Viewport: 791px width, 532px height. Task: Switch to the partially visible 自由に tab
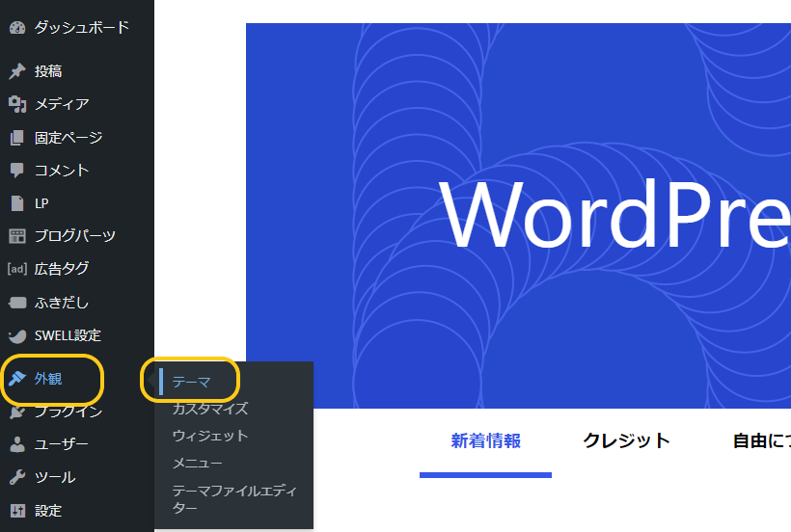click(762, 440)
